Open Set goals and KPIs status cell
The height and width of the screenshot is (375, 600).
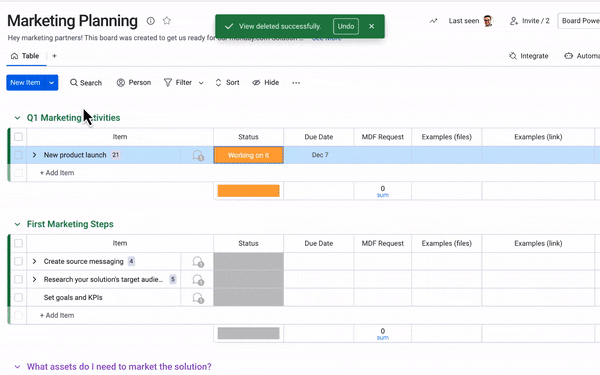(248, 297)
